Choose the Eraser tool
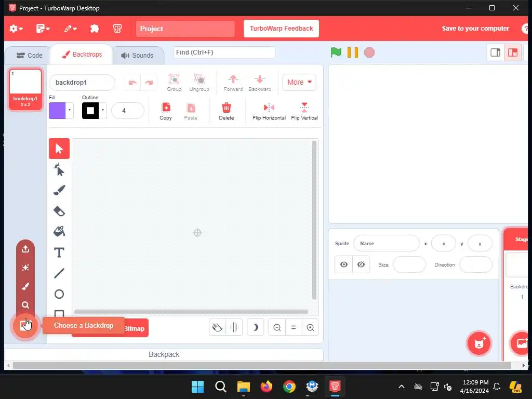 59,211
